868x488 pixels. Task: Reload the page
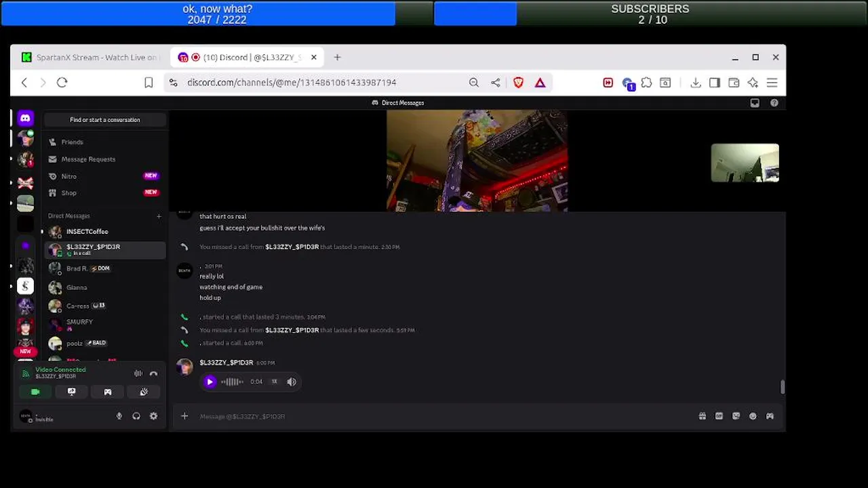coord(62,83)
